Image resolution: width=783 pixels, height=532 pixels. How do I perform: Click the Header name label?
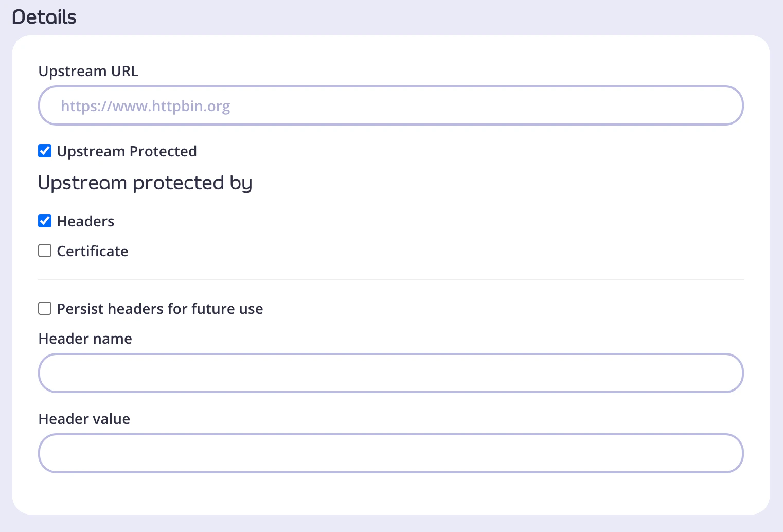click(85, 339)
